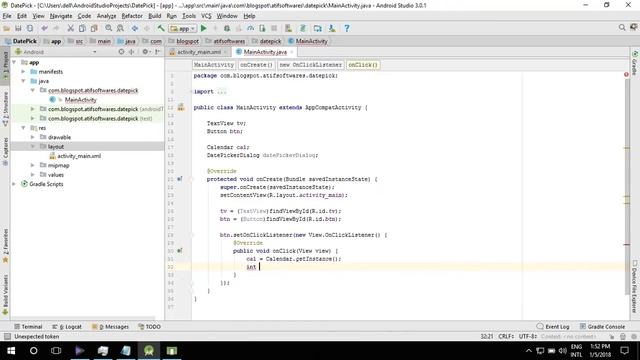Click the Collapse All icon in Project panel

(131, 52)
